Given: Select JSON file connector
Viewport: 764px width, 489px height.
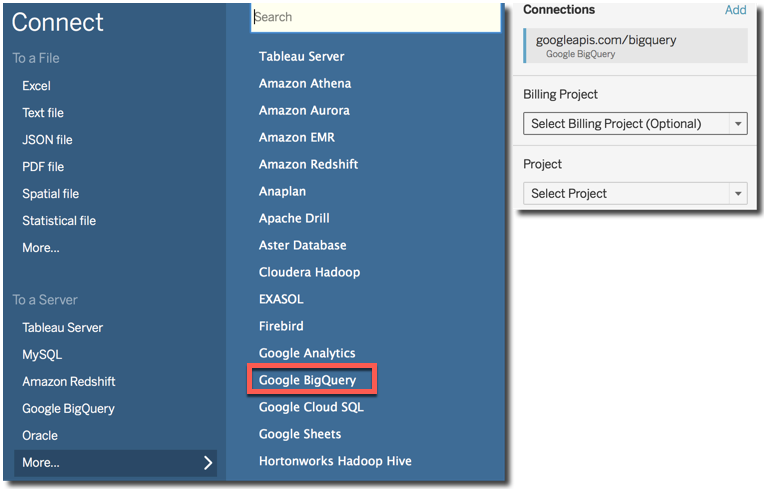Looking at the screenshot, I should 47,140.
